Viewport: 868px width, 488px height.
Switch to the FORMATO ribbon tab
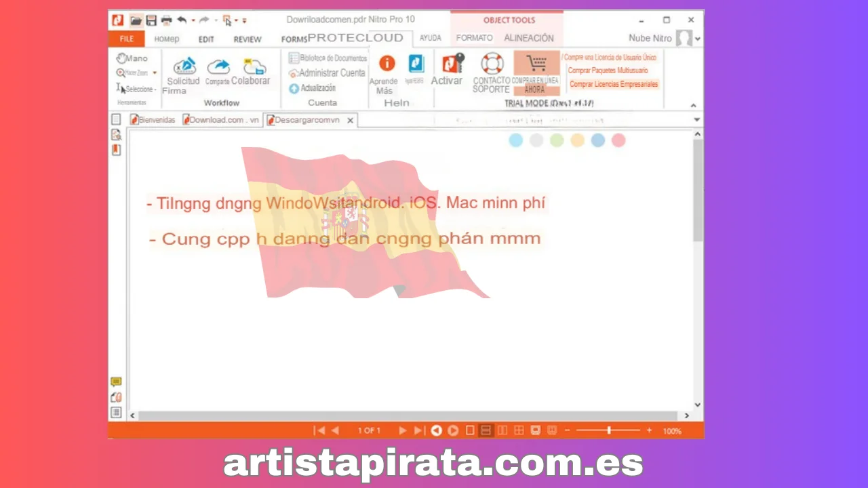(475, 38)
